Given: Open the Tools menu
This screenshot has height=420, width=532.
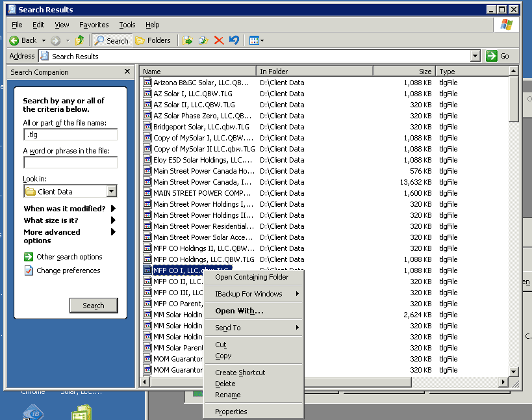Looking at the screenshot, I should 127,25.
